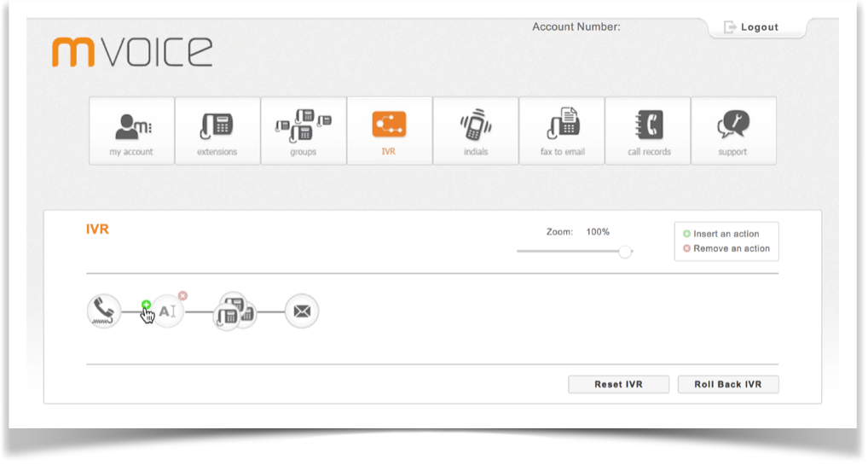This screenshot has width=868, height=465.
Task: Click the incoming call phone node
Action: pyautogui.click(x=103, y=311)
